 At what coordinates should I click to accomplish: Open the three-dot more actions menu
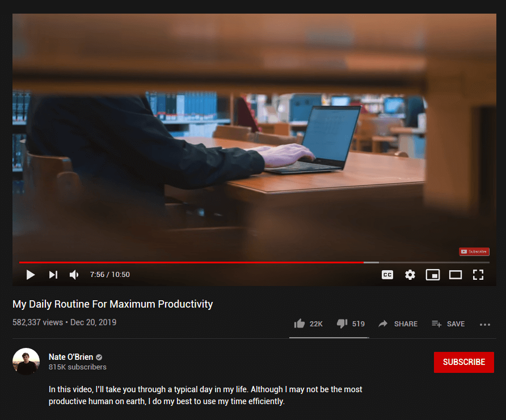pyautogui.click(x=484, y=325)
